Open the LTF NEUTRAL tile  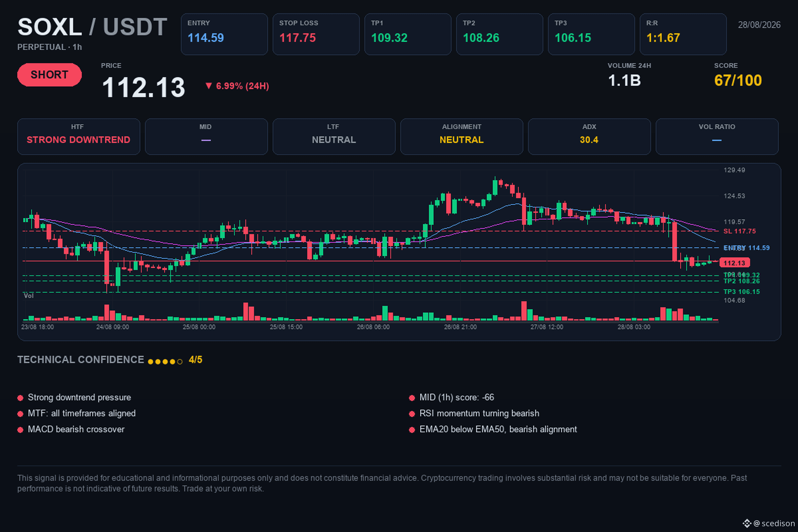(334, 136)
